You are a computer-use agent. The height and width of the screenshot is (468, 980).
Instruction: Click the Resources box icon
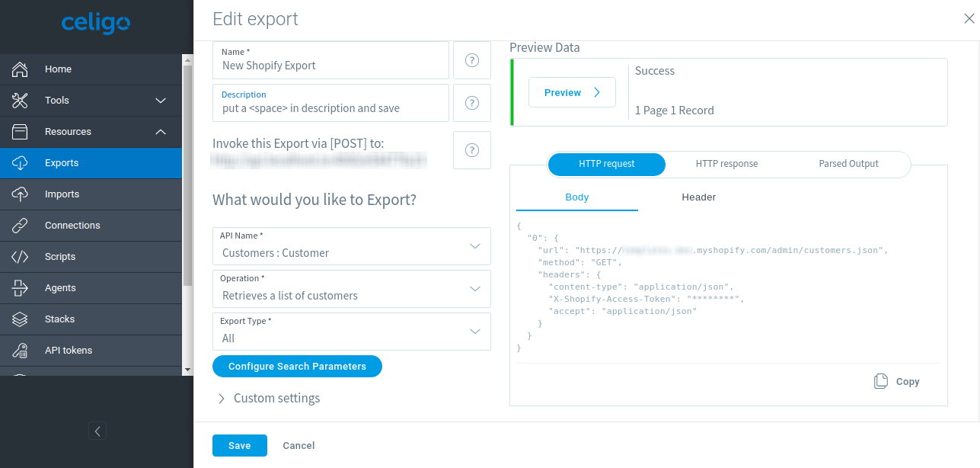(x=21, y=132)
